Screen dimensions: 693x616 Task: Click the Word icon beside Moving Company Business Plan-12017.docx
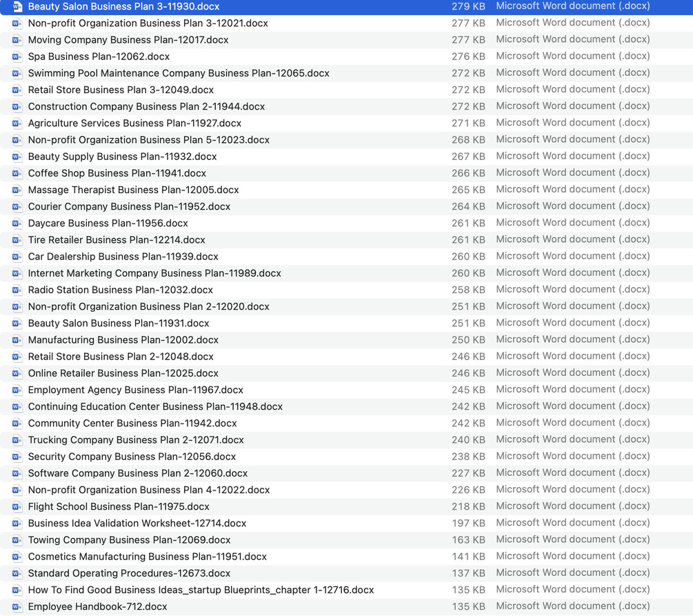click(x=17, y=40)
